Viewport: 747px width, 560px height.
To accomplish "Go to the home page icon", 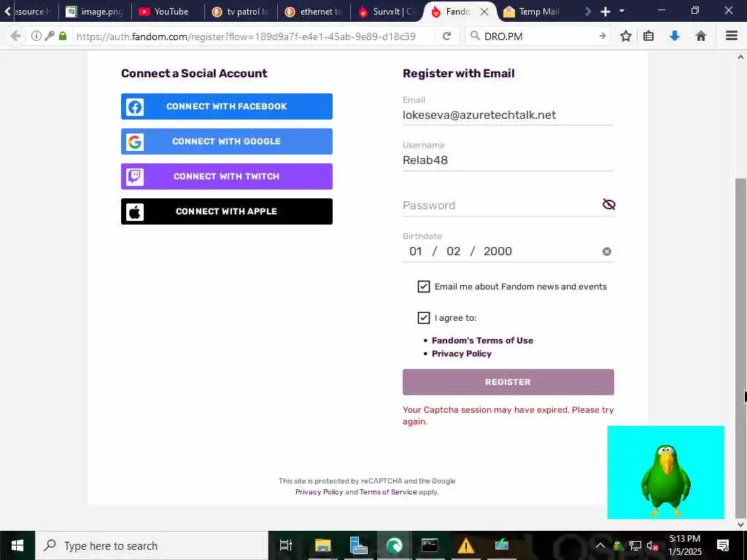I will (x=701, y=36).
